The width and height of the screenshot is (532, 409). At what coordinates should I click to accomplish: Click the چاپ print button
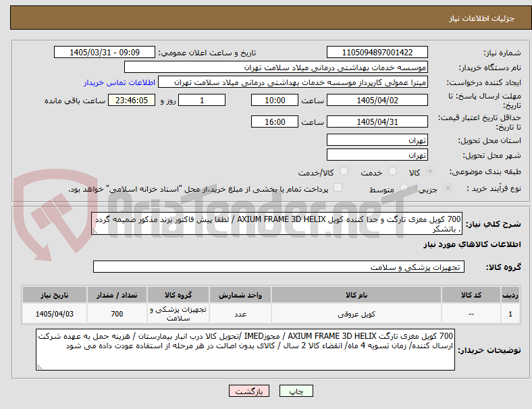(x=296, y=391)
